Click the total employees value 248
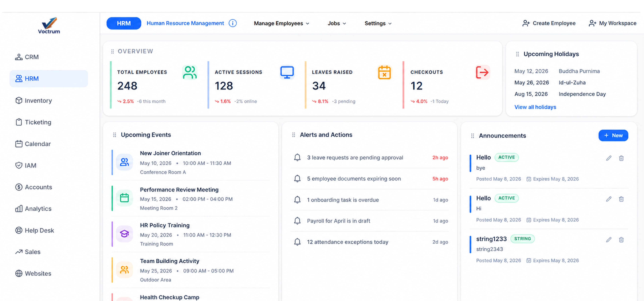The width and height of the screenshot is (644, 301). [127, 86]
